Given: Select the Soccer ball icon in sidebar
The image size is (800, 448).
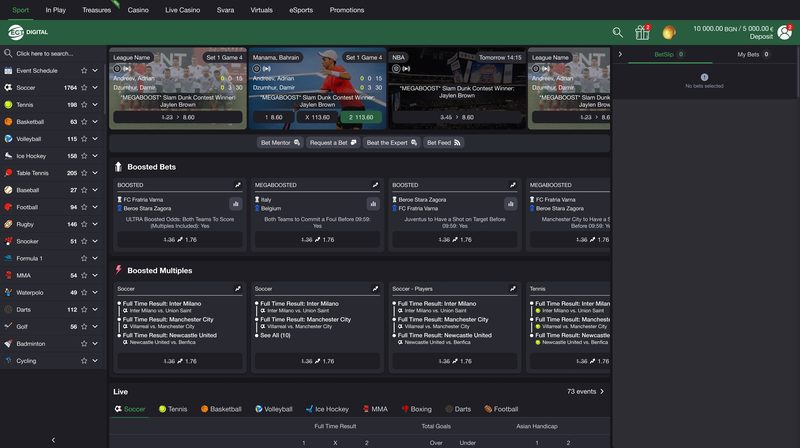Looking at the screenshot, I should point(8,88).
